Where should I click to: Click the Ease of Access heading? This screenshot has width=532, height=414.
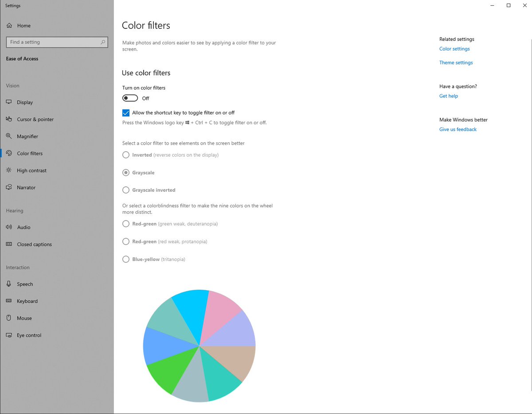coord(22,59)
